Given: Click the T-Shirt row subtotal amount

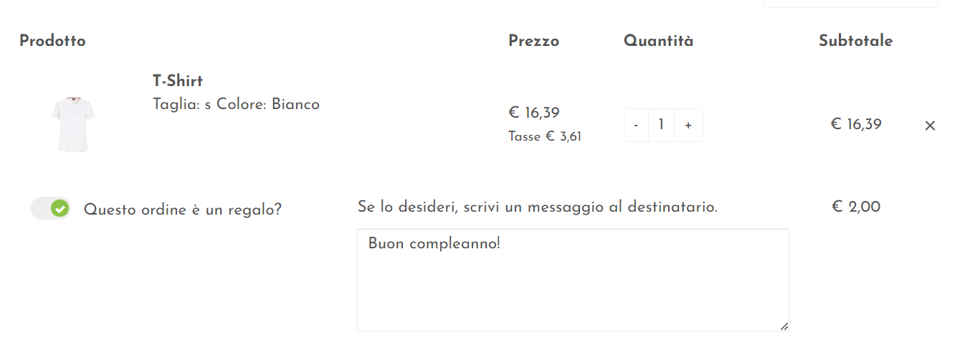Looking at the screenshot, I should (855, 124).
